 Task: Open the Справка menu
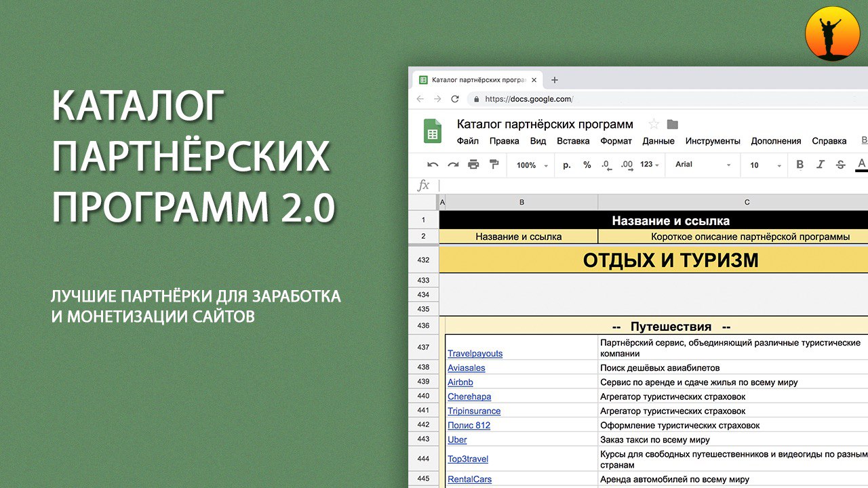pyautogui.click(x=829, y=141)
